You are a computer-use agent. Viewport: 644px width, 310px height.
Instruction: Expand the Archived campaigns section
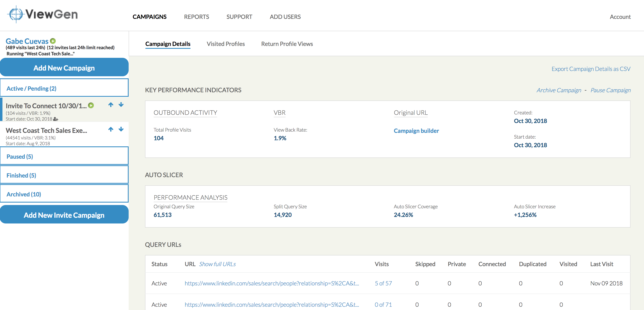tap(24, 194)
